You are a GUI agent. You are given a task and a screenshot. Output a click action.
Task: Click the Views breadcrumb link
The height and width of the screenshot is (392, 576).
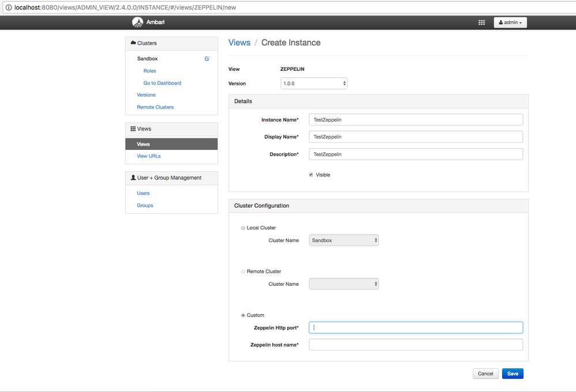(x=239, y=43)
